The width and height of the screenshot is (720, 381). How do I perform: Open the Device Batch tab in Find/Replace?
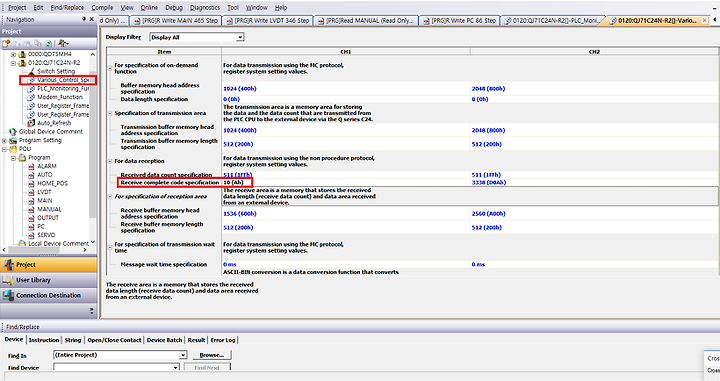click(x=164, y=340)
